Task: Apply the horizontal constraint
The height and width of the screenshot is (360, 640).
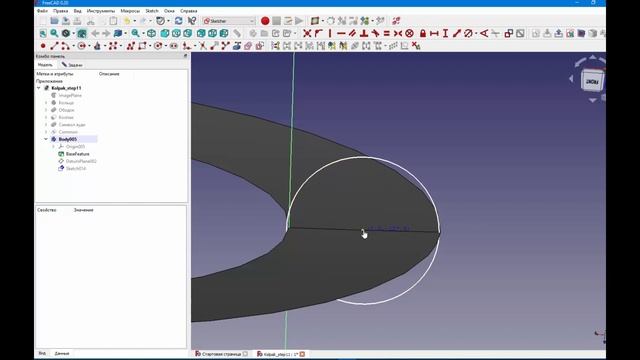Action: [x=341, y=33]
